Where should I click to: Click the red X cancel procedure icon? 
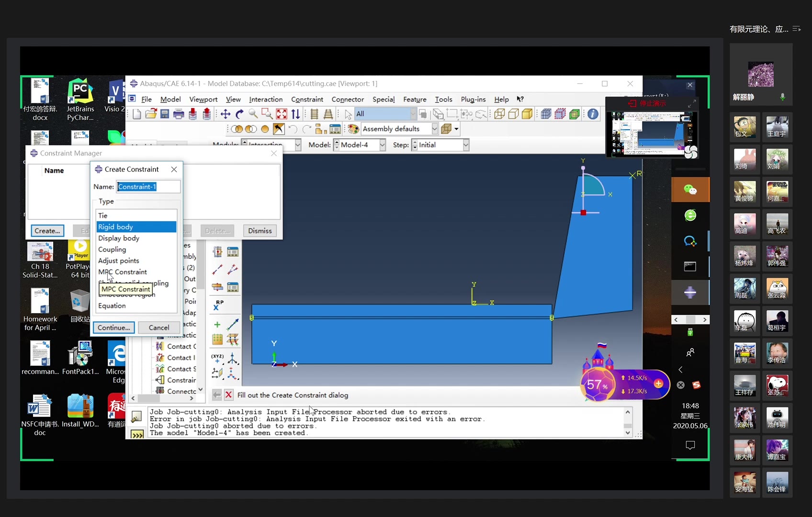click(x=229, y=395)
